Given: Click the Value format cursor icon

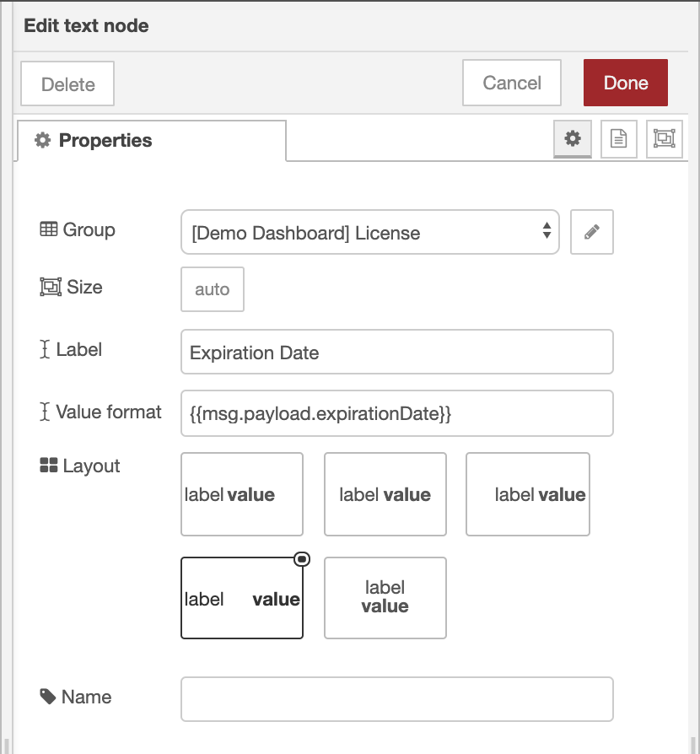Looking at the screenshot, I should tap(45, 412).
